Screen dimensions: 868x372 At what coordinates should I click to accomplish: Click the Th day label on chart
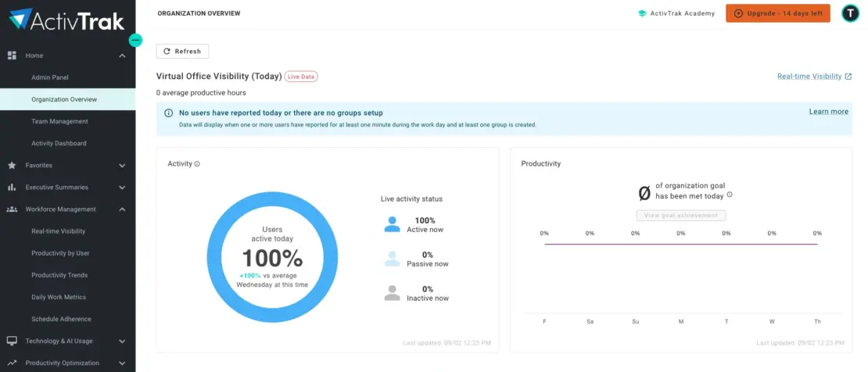(817, 322)
